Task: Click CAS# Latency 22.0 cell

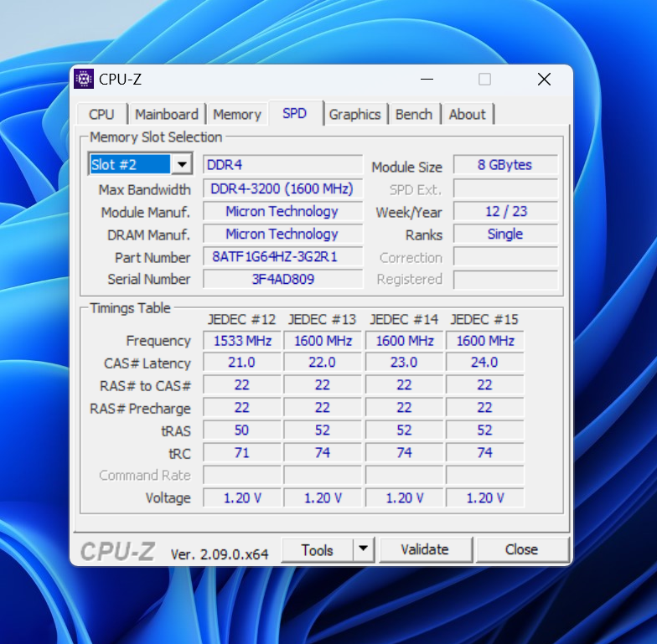Action: pyautogui.click(x=323, y=362)
